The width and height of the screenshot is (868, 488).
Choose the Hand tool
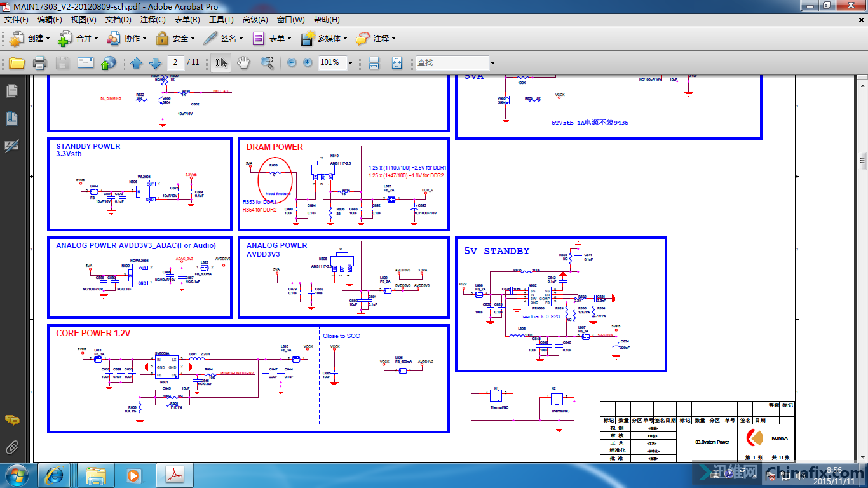[243, 63]
